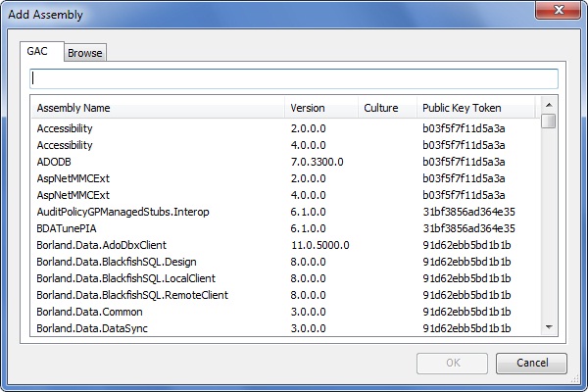
Task: Sort by the Public Key Token column header
Action: (x=476, y=108)
